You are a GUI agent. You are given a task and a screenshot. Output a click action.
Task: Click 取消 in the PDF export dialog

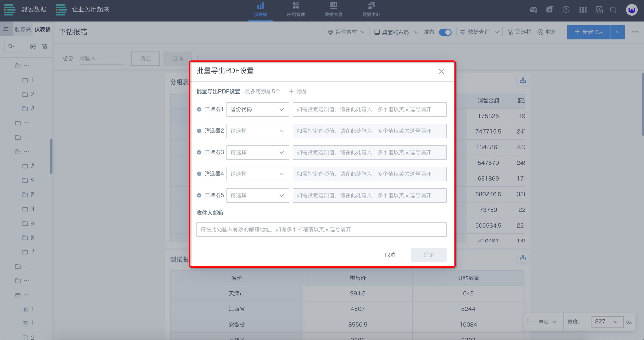tap(390, 255)
